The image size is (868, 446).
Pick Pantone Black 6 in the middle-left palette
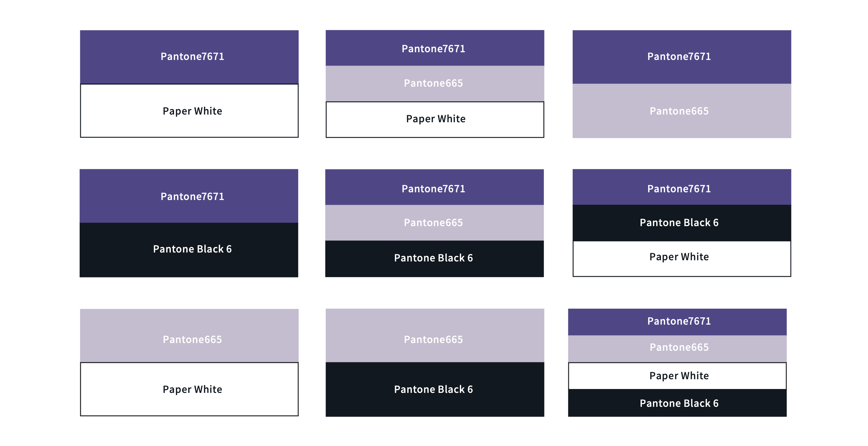tap(189, 250)
